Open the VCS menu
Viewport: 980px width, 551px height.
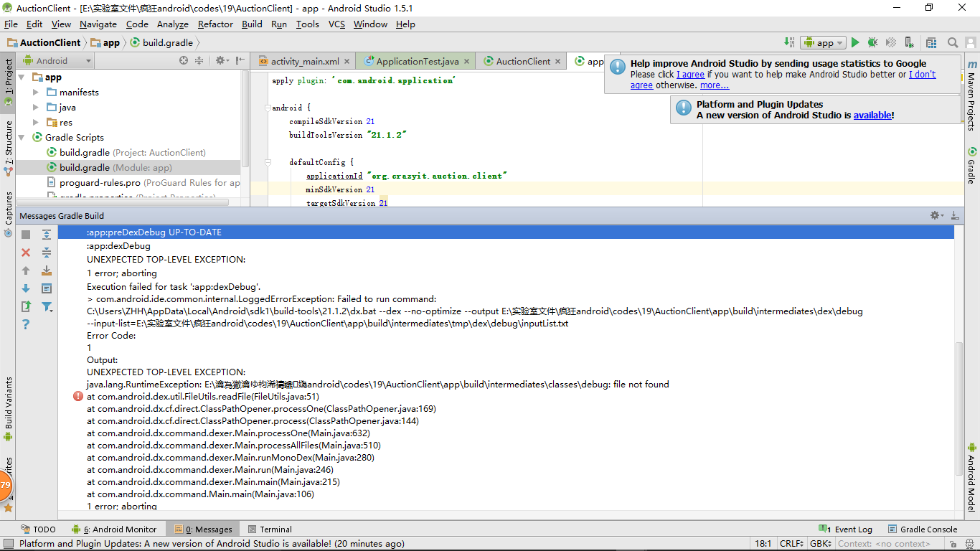click(x=336, y=24)
